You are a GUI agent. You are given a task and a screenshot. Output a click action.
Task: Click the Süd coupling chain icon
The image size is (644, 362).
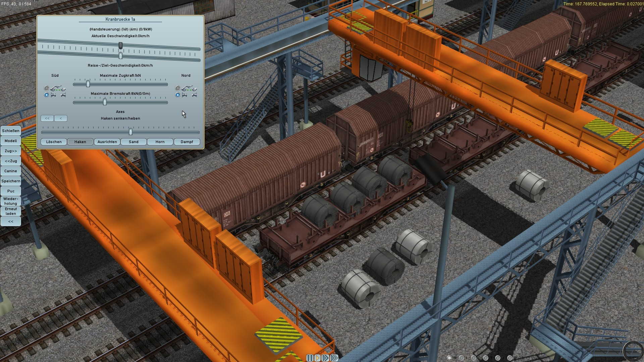point(58,88)
